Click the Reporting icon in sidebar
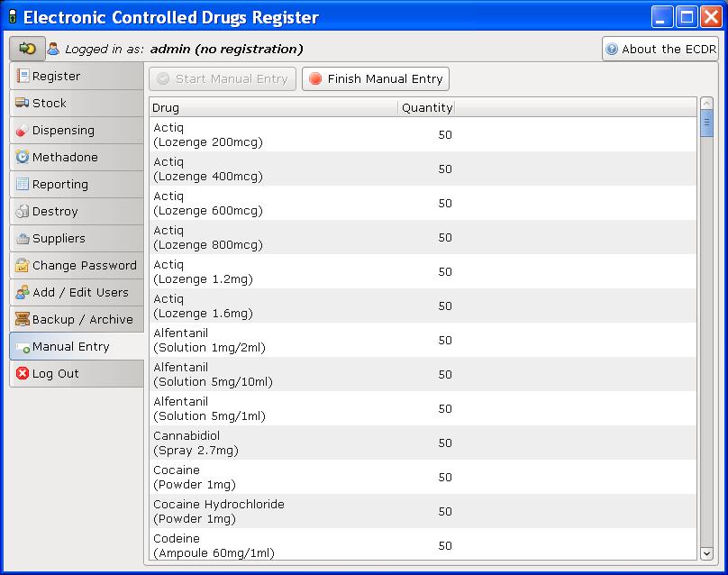This screenshot has height=575, width=728. coord(23,185)
